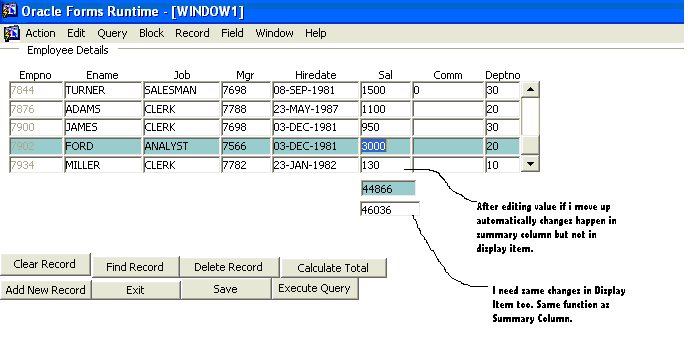Click the scrollbar up arrow of the employee table
Screen dimensions: 688x360
(x=530, y=90)
